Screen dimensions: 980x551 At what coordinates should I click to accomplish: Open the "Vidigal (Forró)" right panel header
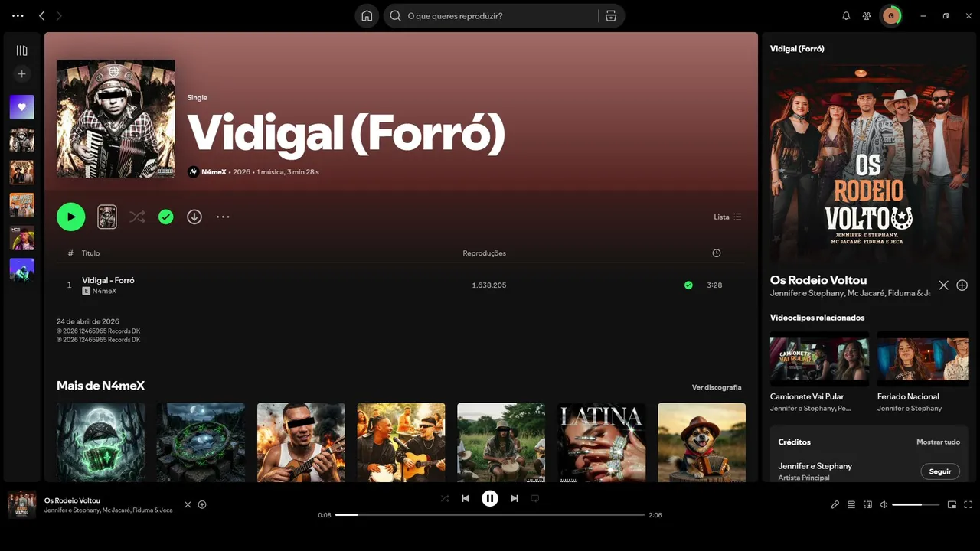click(x=797, y=48)
